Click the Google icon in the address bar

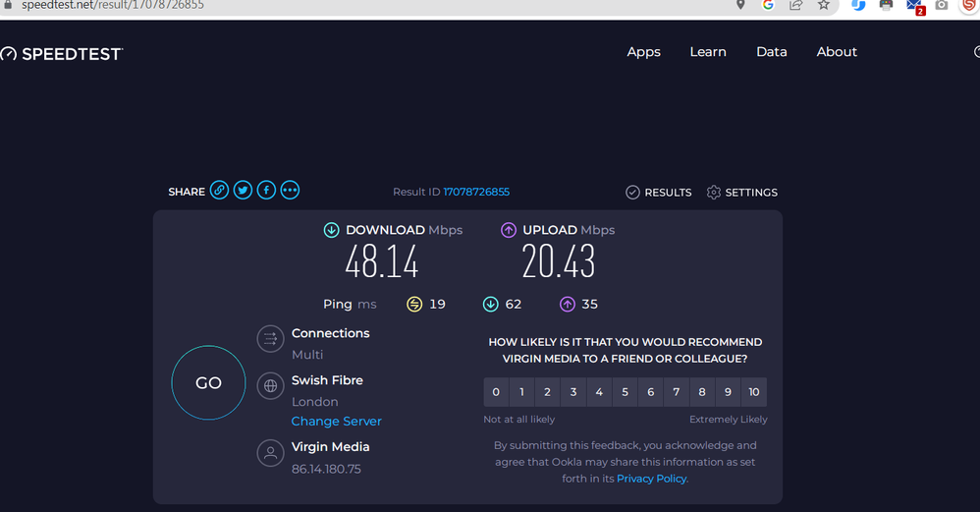click(768, 5)
